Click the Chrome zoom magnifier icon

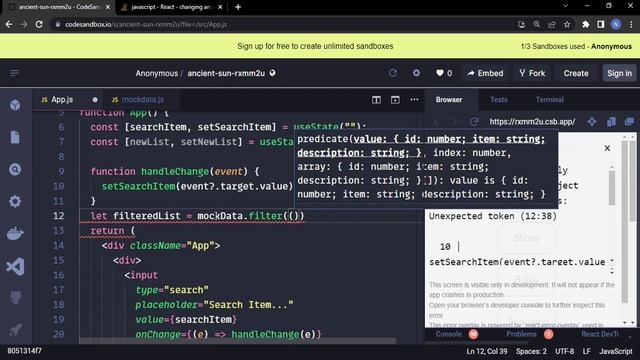point(536,24)
